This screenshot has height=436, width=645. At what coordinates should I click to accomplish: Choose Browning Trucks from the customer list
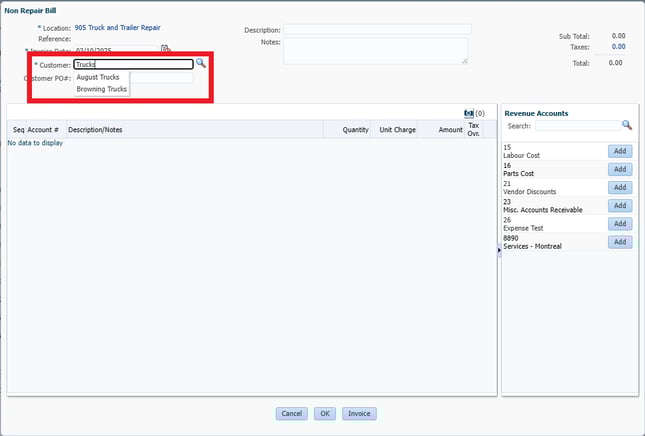click(x=102, y=89)
